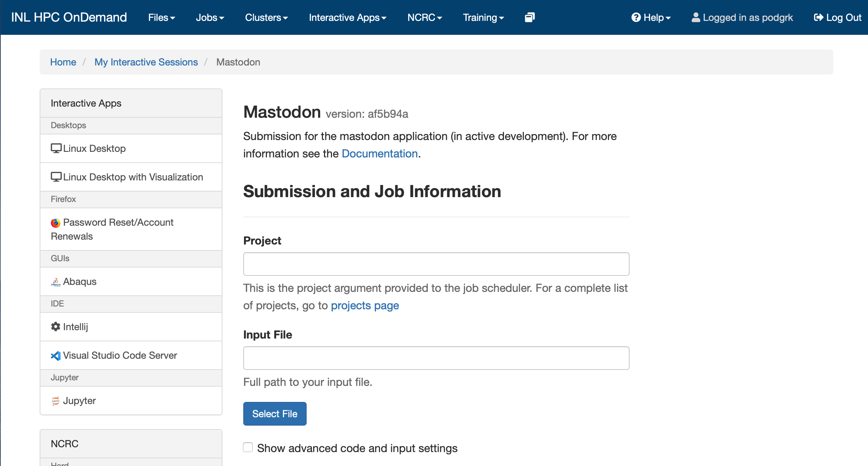Enable Show advanced code and input settings
868x466 pixels.
(248, 447)
